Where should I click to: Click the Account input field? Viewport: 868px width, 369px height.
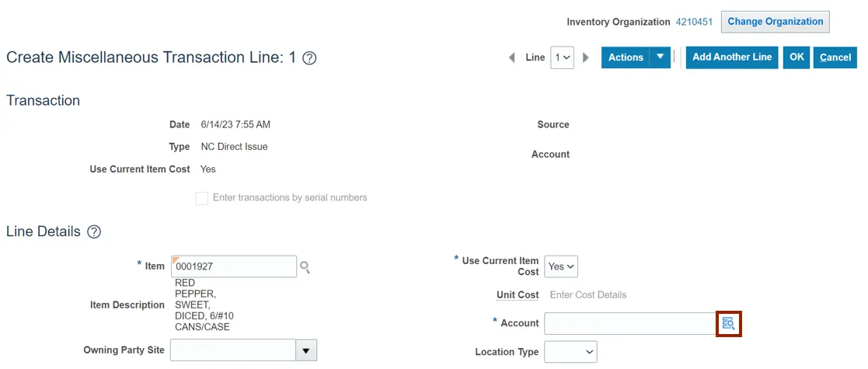629,323
